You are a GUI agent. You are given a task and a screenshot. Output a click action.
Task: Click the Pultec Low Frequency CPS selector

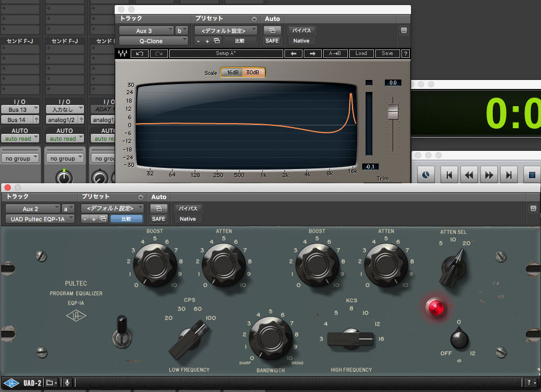click(190, 339)
